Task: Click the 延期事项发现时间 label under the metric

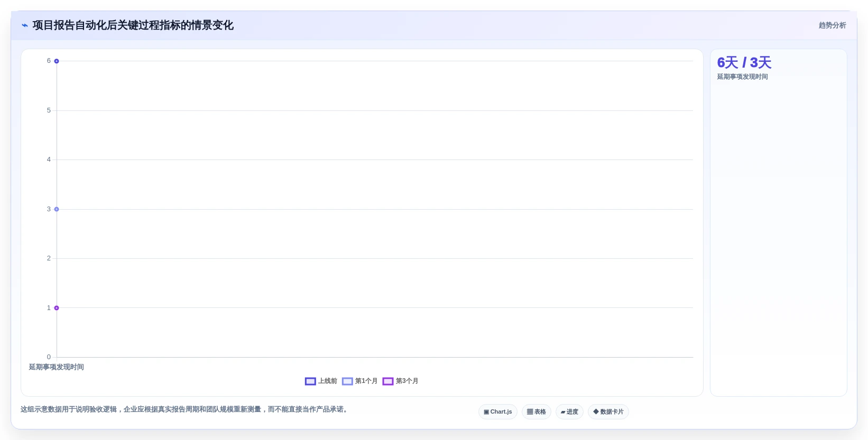Action: click(742, 77)
